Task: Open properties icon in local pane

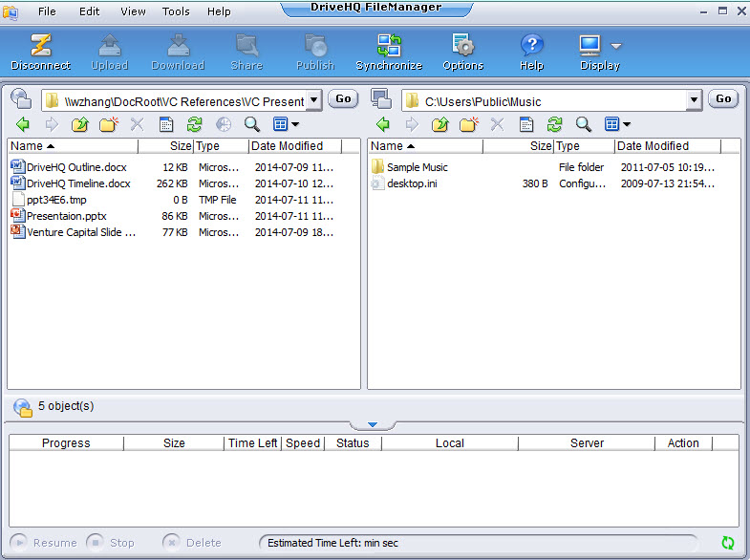Action: (x=526, y=124)
